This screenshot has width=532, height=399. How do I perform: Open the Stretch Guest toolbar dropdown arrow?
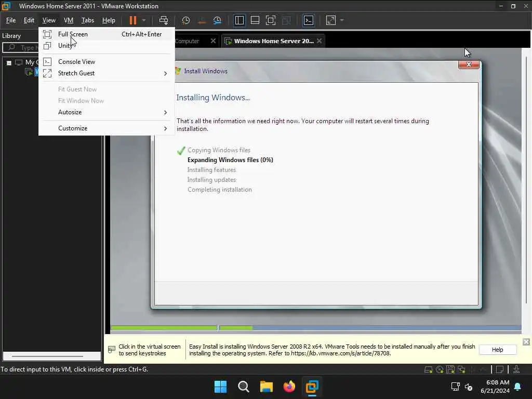[x=342, y=20]
